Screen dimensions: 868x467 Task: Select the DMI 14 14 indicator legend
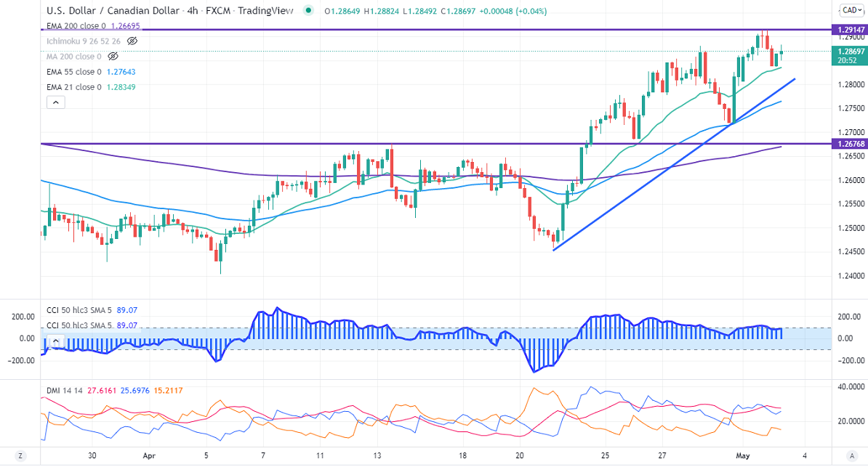(64, 391)
